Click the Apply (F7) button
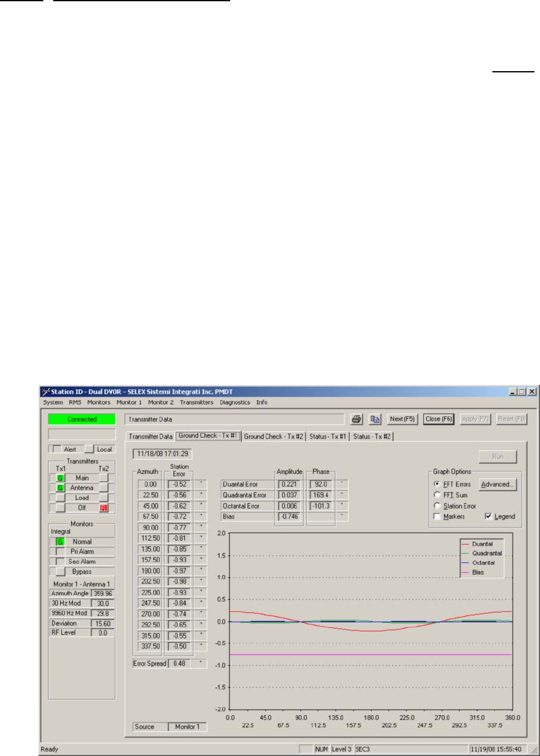 coord(476,419)
